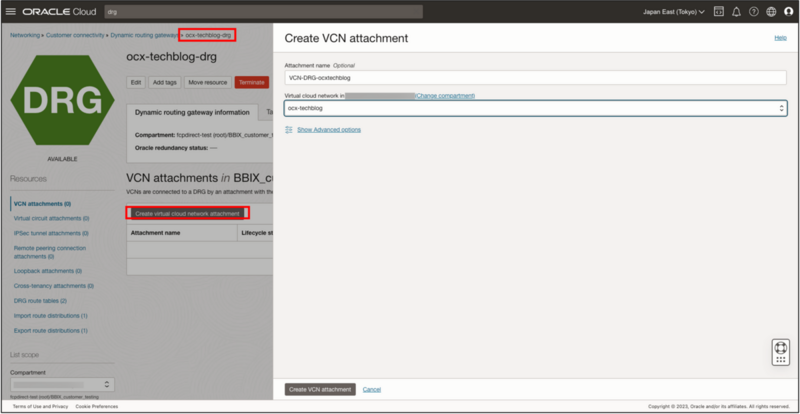Click the Add tags button
800x414 pixels.
pyautogui.click(x=165, y=82)
